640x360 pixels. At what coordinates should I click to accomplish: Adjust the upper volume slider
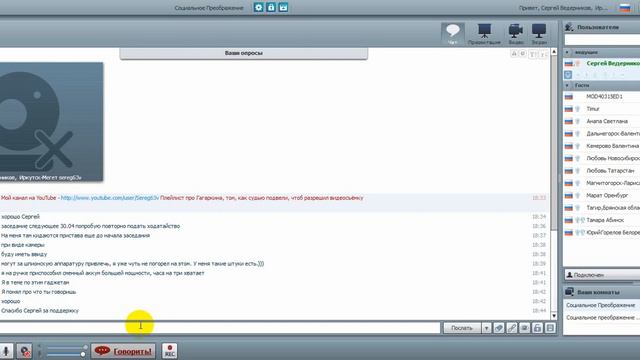[x=66, y=347]
